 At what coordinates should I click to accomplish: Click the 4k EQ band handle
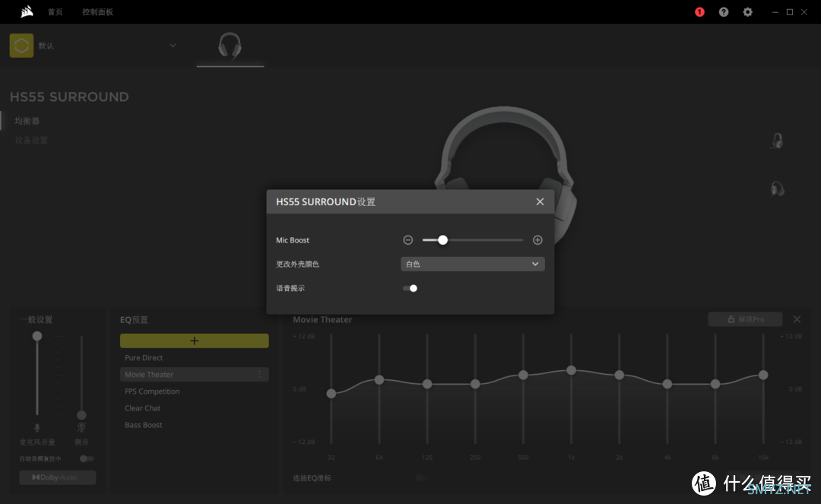667,384
